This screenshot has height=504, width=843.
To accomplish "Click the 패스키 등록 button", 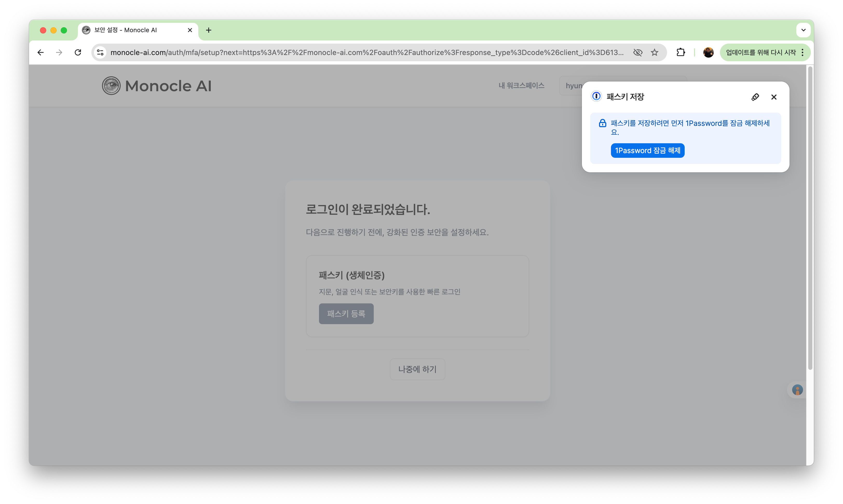I will tap(346, 314).
